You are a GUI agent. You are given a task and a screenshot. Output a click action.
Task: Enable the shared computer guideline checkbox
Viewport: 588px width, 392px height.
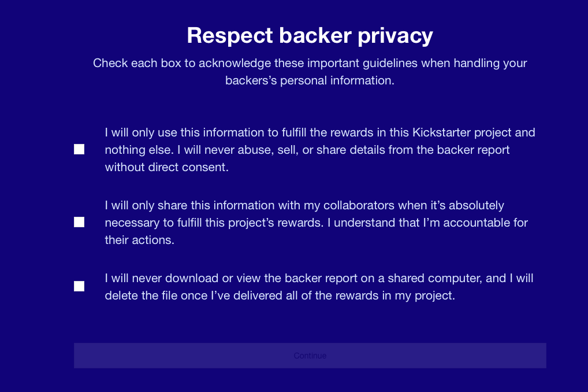pos(79,286)
